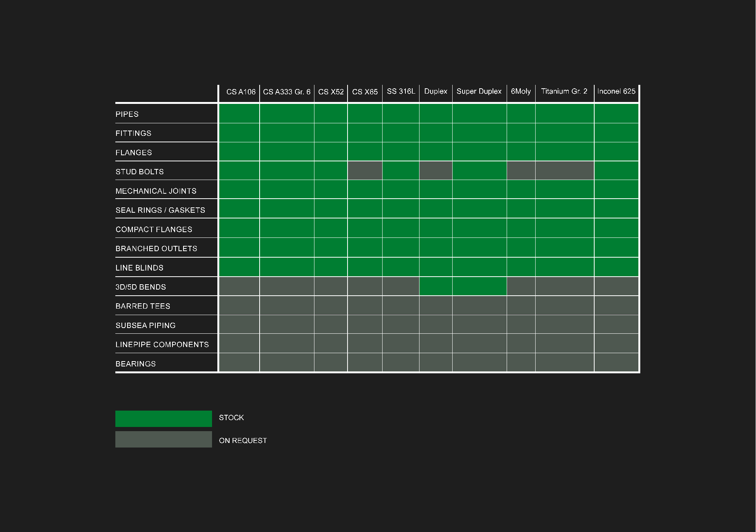Click the ON REQUEST legend text
The width and height of the screenshot is (756, 532).
point(243,440)
